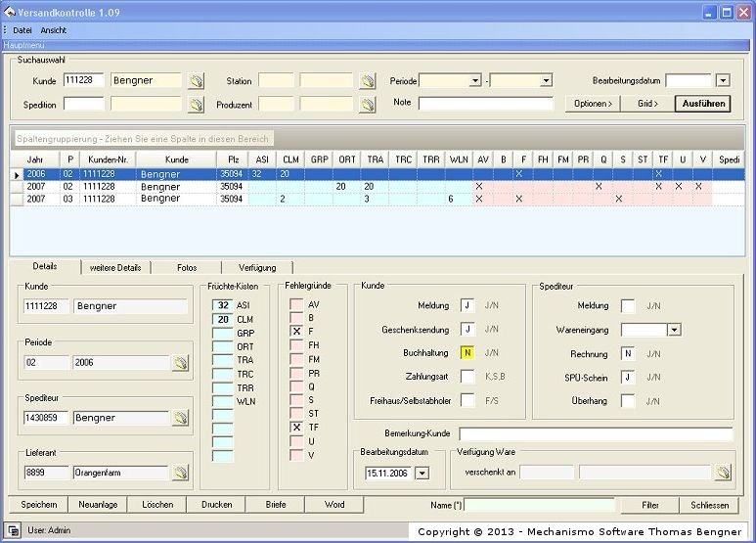Expand the Optionen > button

click(593, 103)
